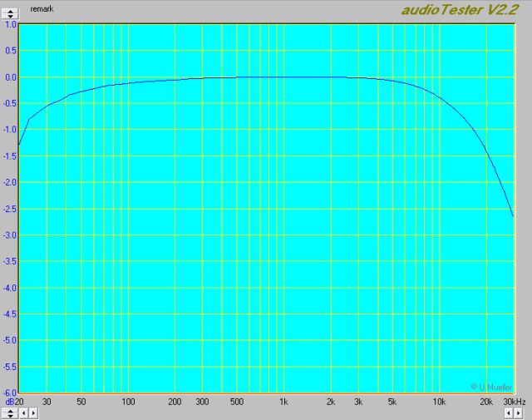Click the 1k label on the frequency axis
Screen dimensions: 532x420
[x=283, y=402]
